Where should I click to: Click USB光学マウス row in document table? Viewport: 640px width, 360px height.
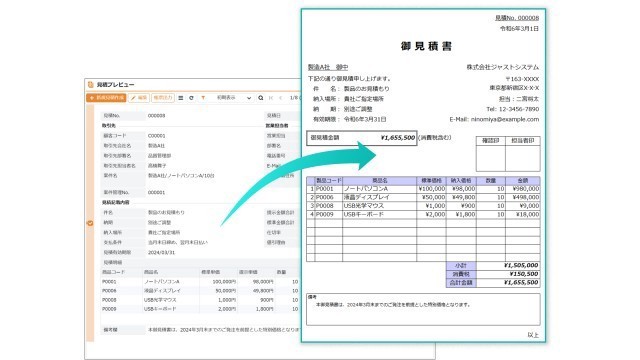click(x=423, y=206)
